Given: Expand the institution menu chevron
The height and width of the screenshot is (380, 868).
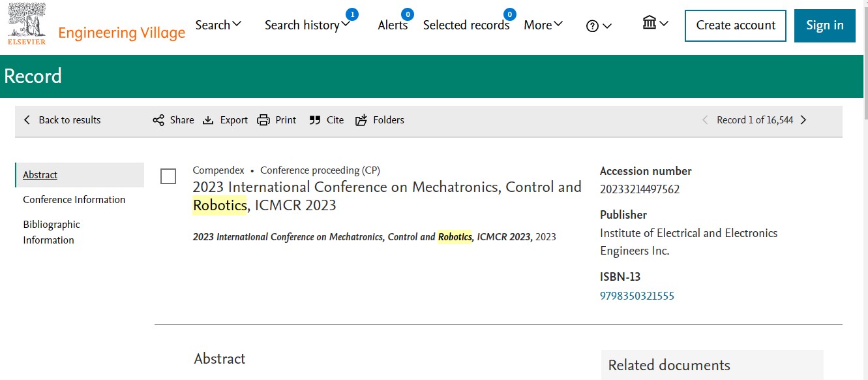Looking at the screenshot, I should [664, 24].
